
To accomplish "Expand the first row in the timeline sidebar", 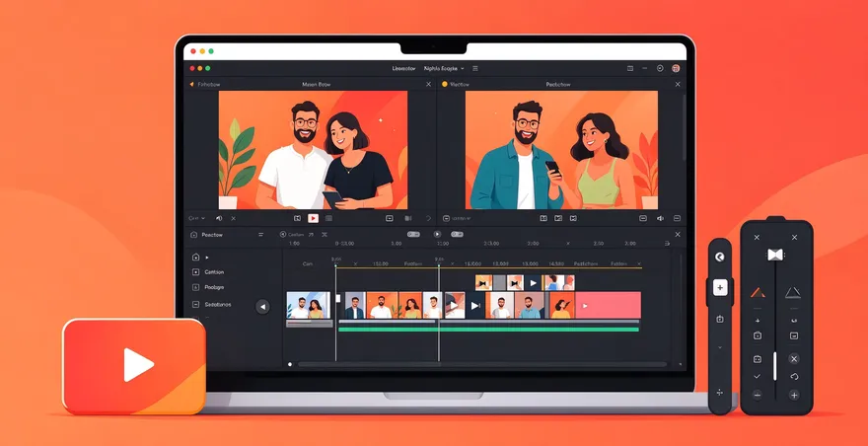I will 207,258.
